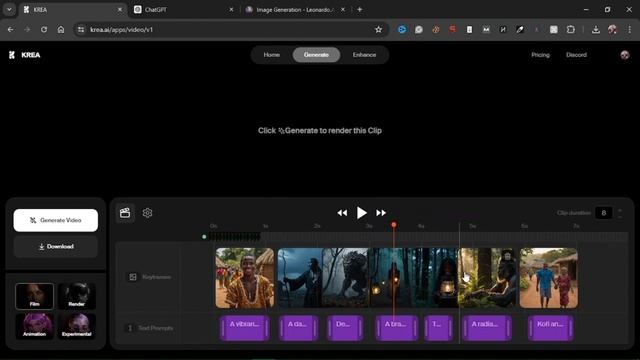Switch to the ChatGPT browser tab
The image size is (640, 360).
point(184,9)
